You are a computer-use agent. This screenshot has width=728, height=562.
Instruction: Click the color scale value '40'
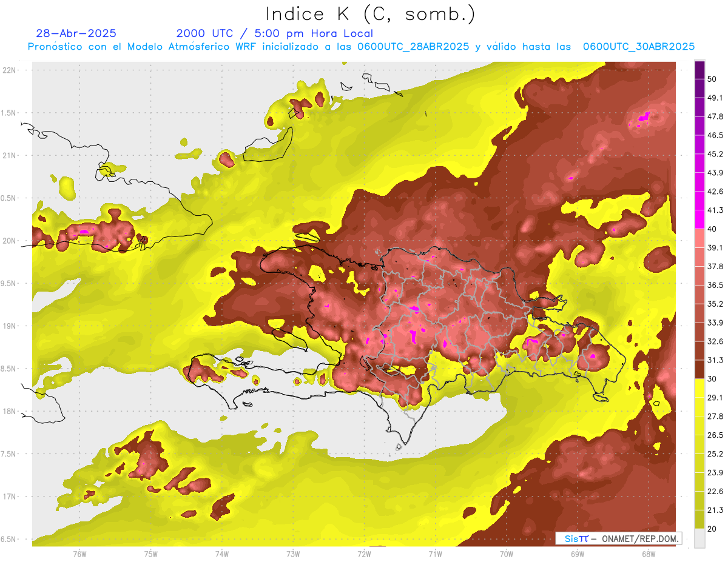coord(713,229)
